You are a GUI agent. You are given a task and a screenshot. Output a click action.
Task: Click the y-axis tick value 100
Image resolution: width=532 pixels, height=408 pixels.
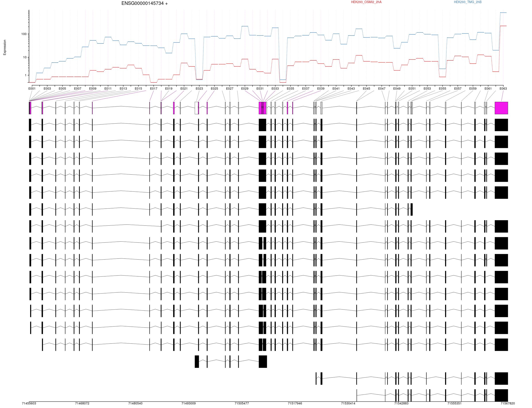24,34
